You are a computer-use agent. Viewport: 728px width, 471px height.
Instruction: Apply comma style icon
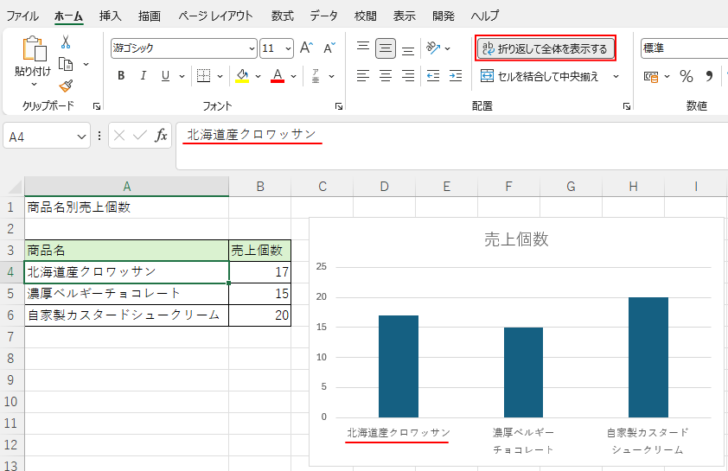click(709, 76)
